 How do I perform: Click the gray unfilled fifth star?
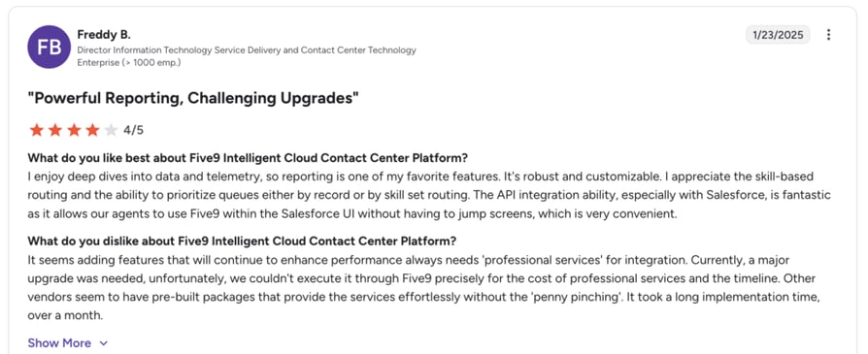112,131
